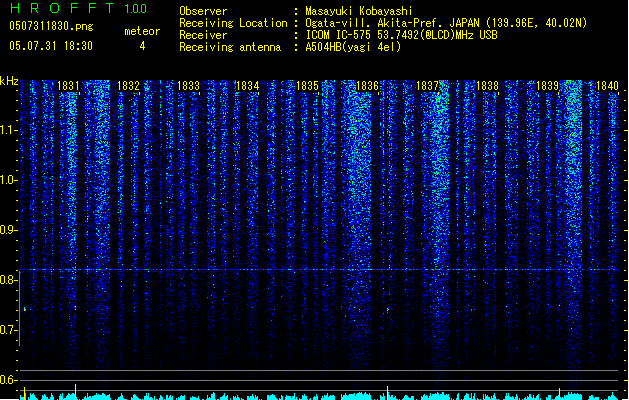
Task: Click the Receiving Location value text
Action: [446, 23]
